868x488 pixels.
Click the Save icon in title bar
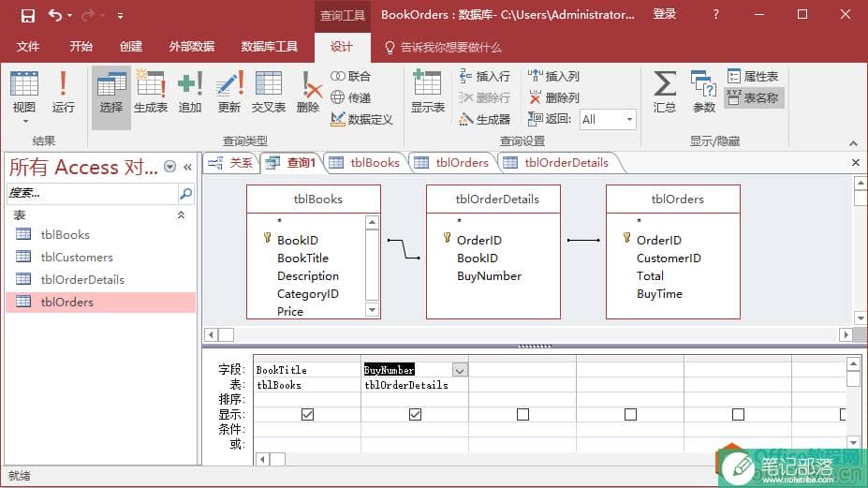pyautogui.click(x=28, y=16)
